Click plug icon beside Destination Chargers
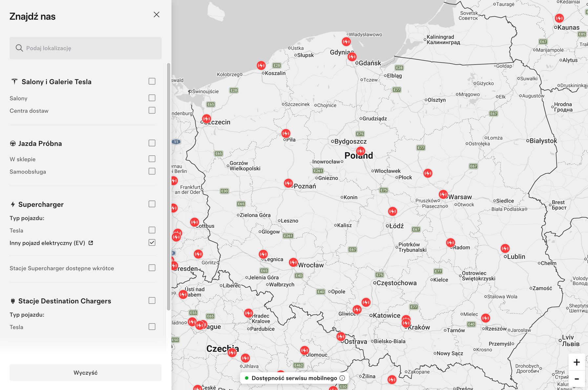The width and height of the screenshot is (588, 390). 13,301
